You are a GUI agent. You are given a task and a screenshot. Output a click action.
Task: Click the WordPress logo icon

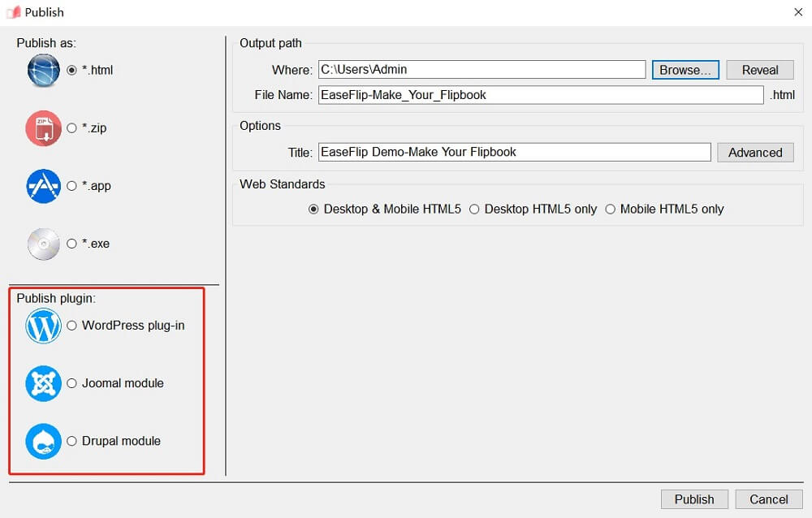(44, 326)
